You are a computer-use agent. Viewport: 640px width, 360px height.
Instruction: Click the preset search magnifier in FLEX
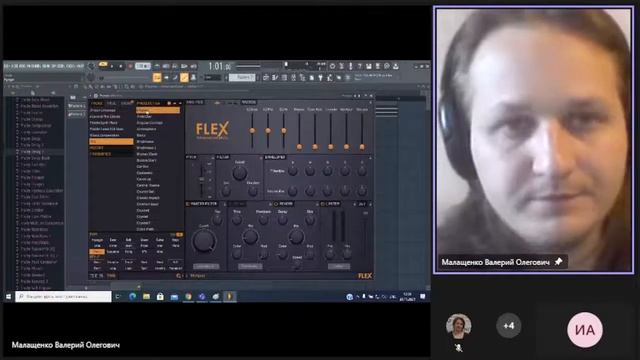178,276
